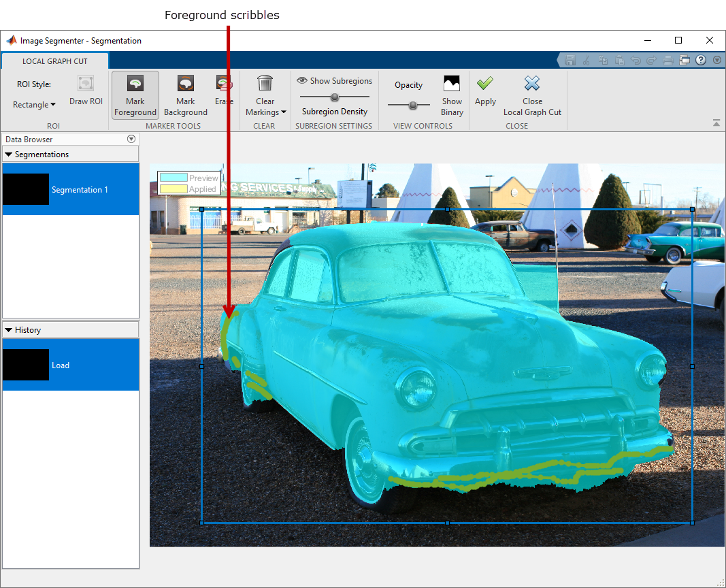
Task: Click the switch windows icon in quick access bar
Action: coord(684,60)
